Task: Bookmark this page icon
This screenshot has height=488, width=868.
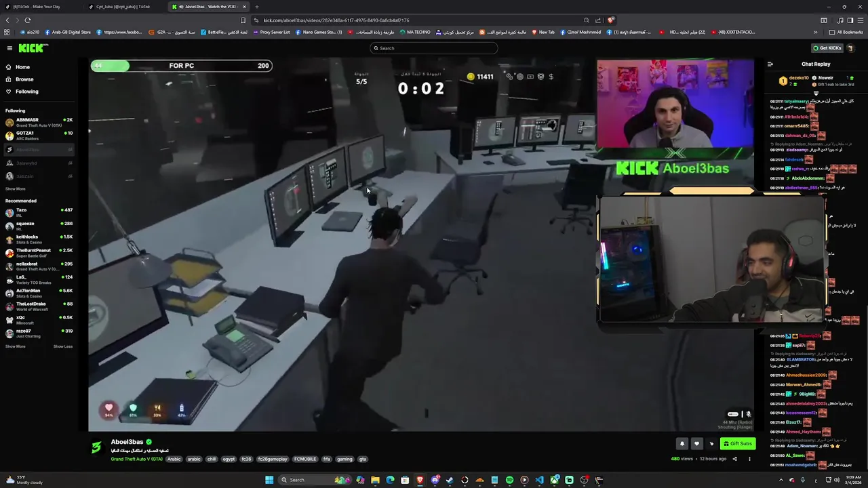Action: pos(243,20)
